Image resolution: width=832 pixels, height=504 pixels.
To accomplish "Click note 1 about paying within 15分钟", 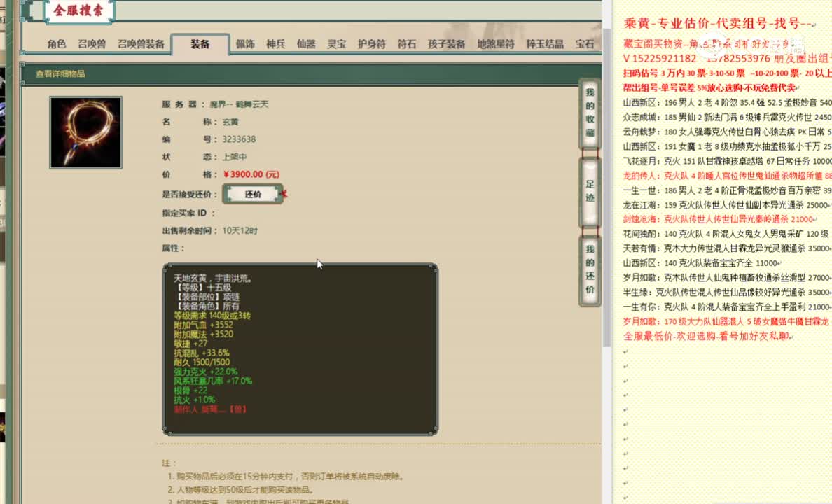I will (x=286, y=477).
